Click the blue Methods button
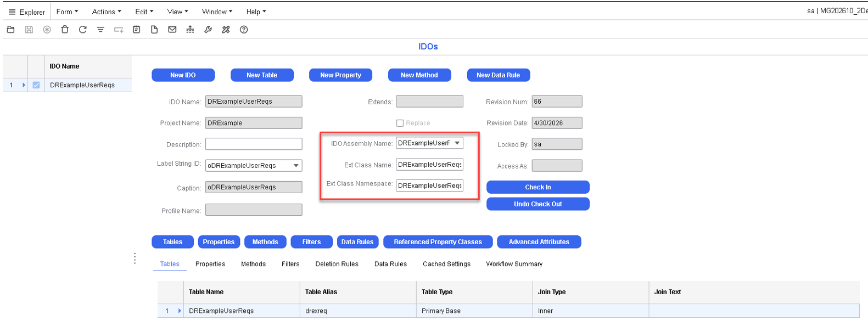 265,242
